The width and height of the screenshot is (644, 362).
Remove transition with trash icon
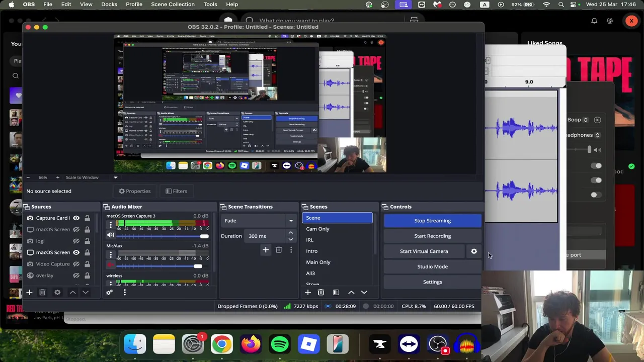coord(279,250)
